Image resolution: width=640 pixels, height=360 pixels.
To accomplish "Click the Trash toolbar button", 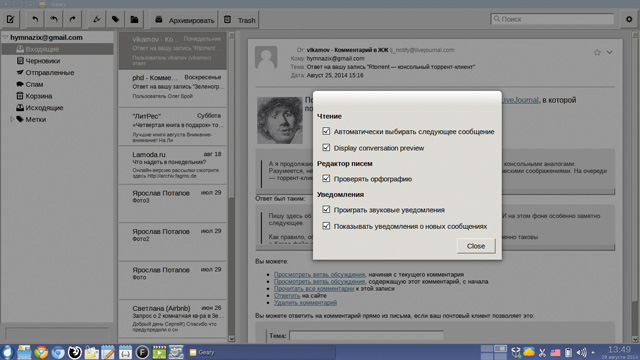I will pyautogui.click(x=240, y=20).
